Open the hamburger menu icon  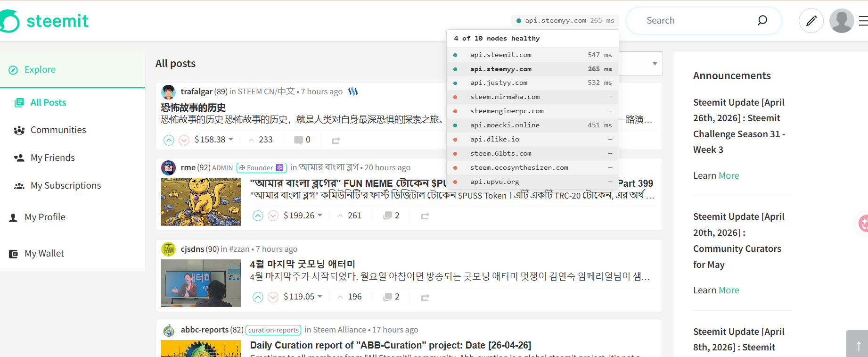[863, 21]
